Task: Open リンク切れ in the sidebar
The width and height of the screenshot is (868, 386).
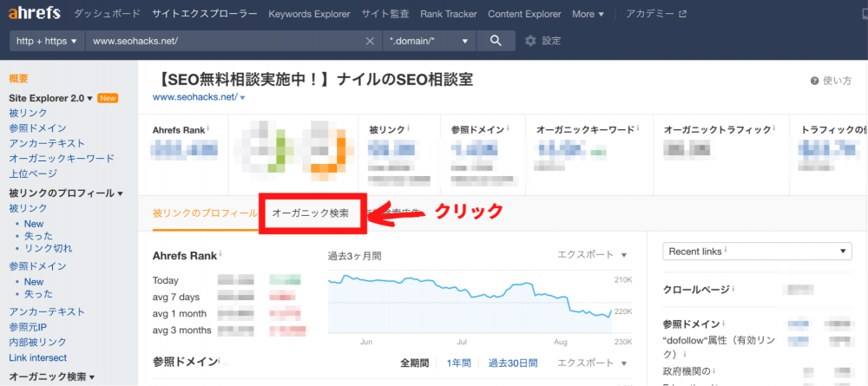Action: point(48,248)
